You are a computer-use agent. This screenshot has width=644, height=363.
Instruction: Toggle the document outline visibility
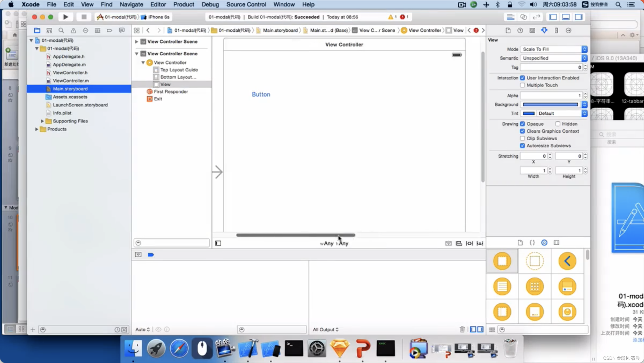coord(218,243)
